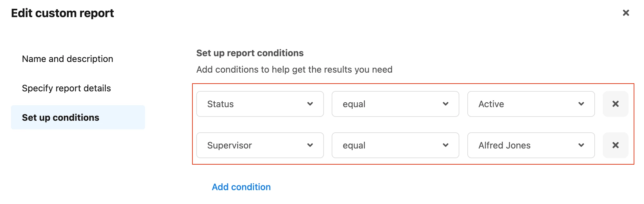Remove the Supervisor condition row
Viewport: 644px width, 204px height.
pyautogui.click(x=615, y=145)
